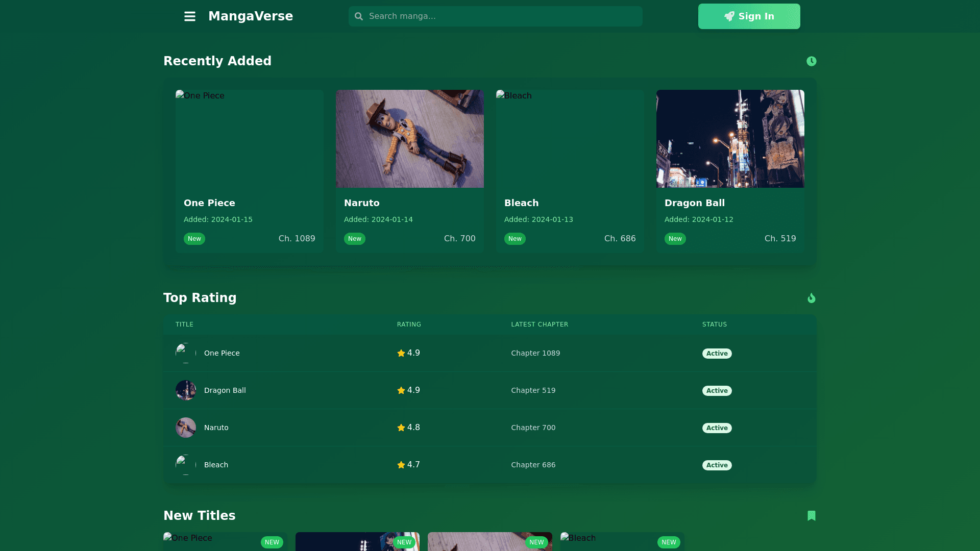Click the star icon in One Piece row
Image resolution: width=980 pixels, height=551 pixels.
pos(401,353)
